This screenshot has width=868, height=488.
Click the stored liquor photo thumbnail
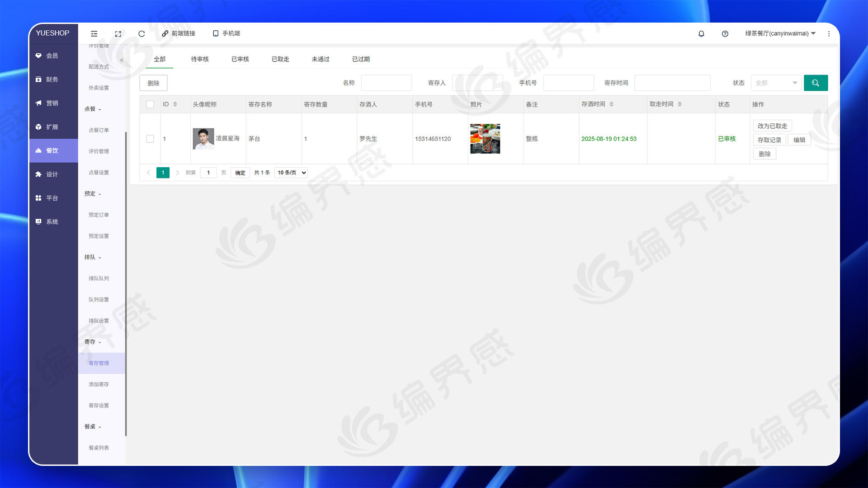(485, 139)
